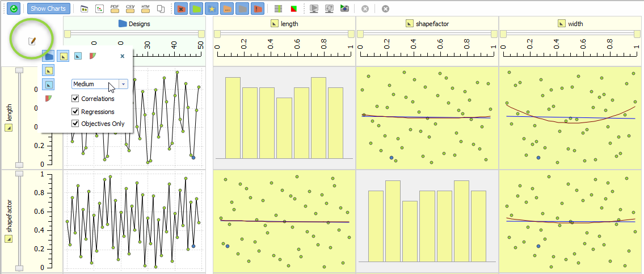Click the last gray circled X toolbar icon
The image size is (644, 274).
click(x=385, y=9)
